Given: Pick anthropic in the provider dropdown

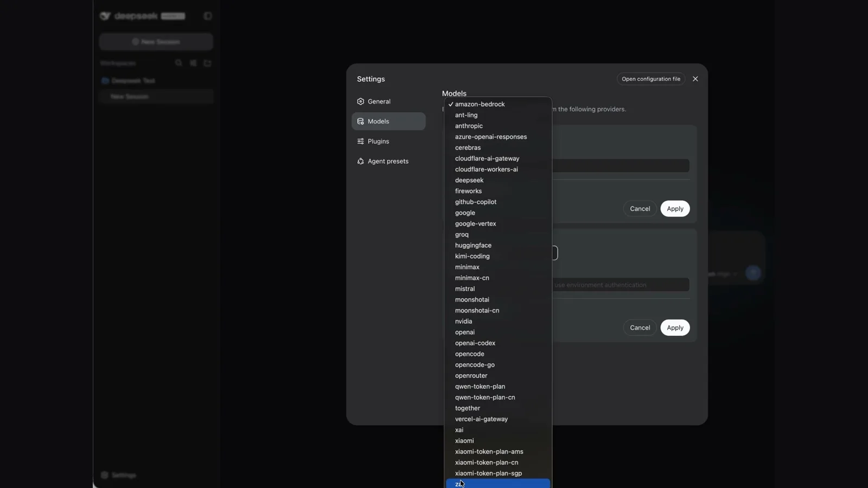Looking at the screenshot, I should pyautogui.click(x=498, y=126).
